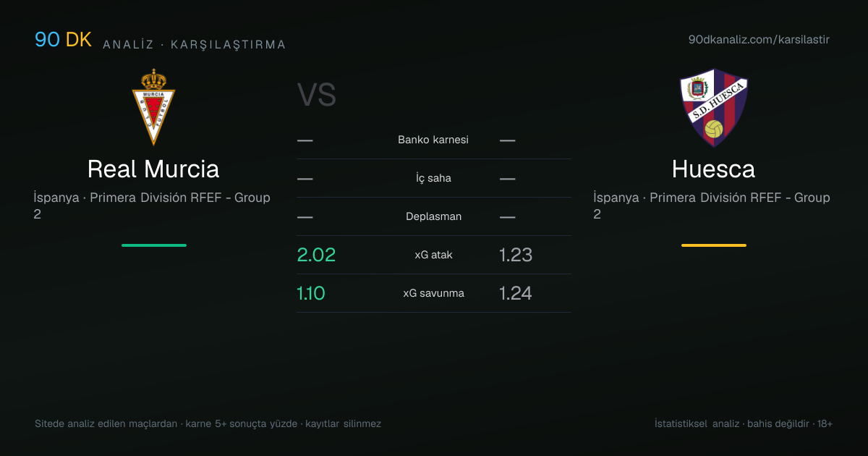The image size is (868, 456).
Task: Click the league text under Huesca
Action: [x=712, y=206]
